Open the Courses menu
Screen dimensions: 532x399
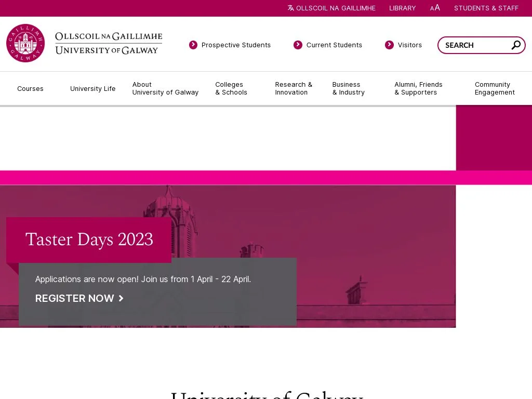[x=30, y=88]
